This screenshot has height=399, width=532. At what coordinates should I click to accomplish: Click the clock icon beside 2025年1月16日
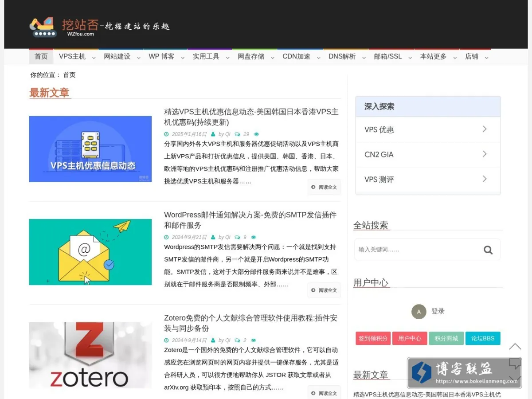[x=166, y=134]
